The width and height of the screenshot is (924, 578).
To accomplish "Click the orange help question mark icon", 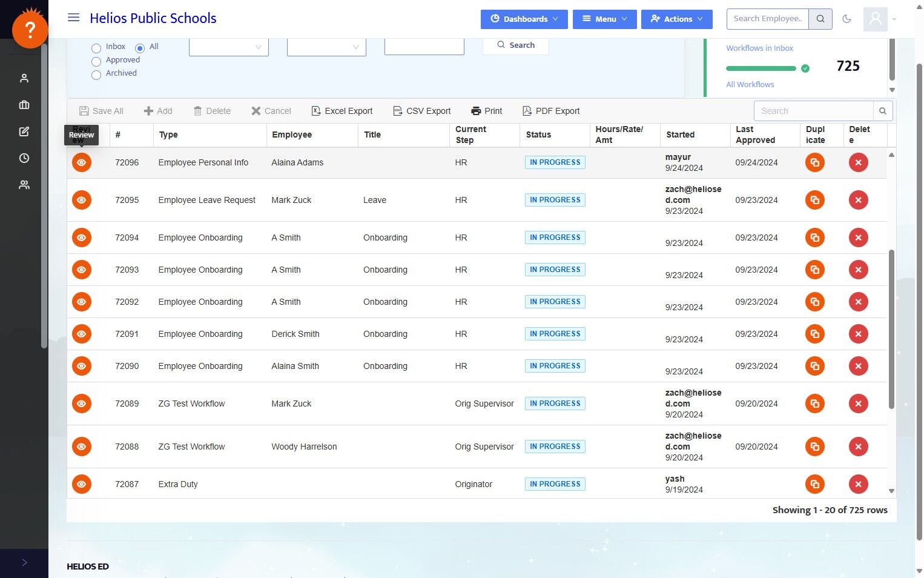I will pyautogui.click(x=30, y=30).
